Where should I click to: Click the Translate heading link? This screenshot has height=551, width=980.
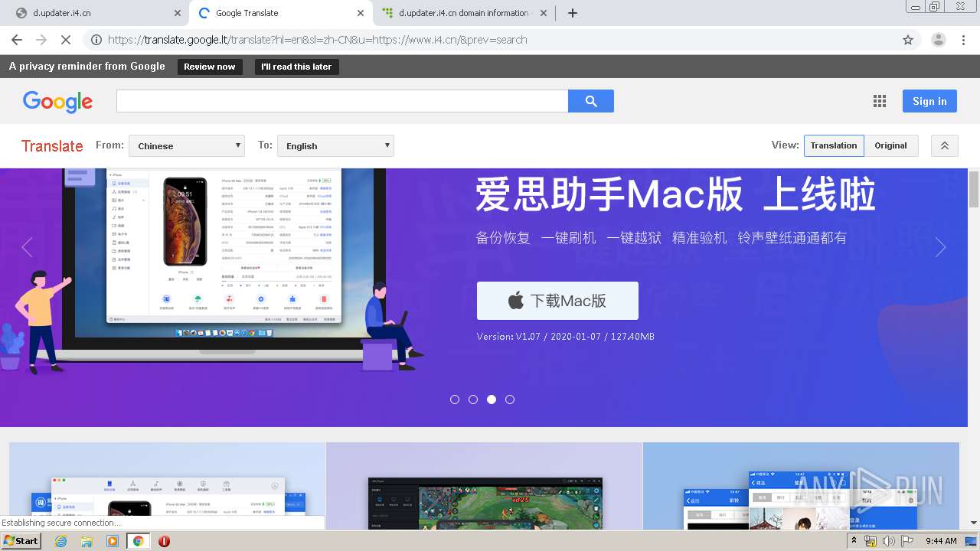coord(52,145)
